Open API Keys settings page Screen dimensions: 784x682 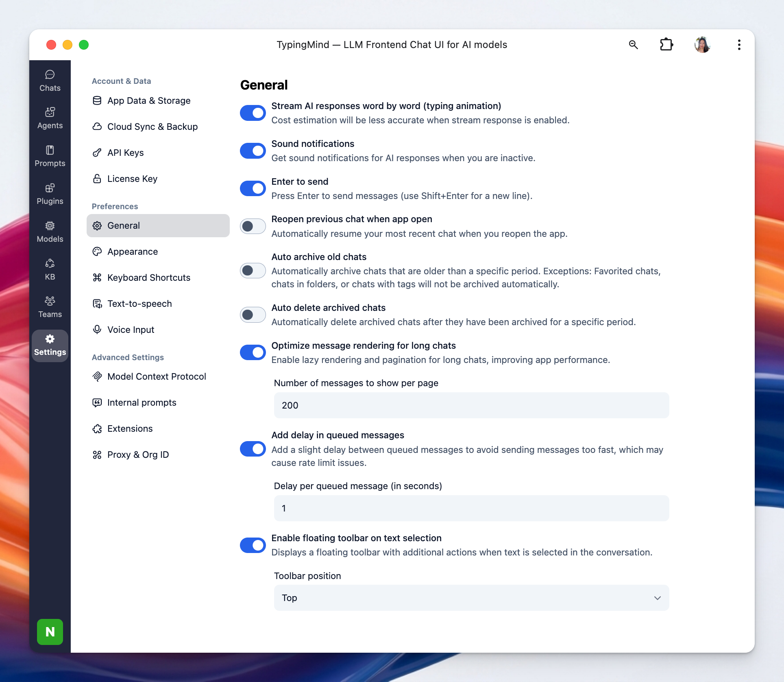(x=125, y=153)
